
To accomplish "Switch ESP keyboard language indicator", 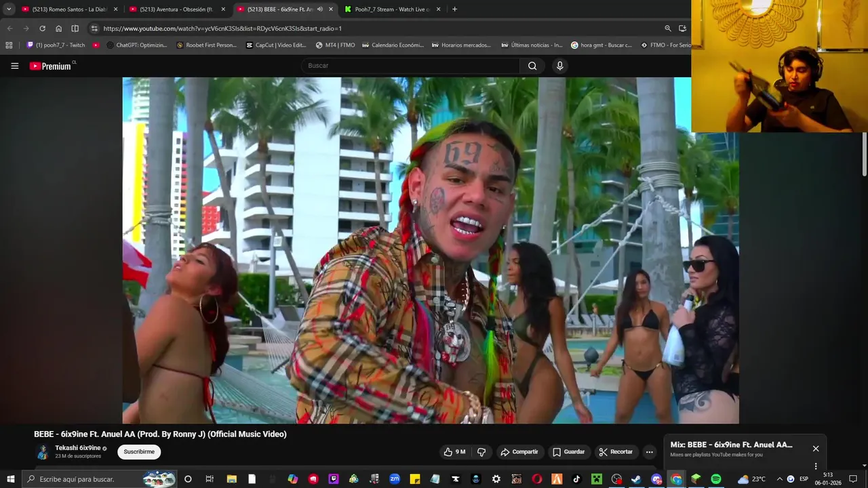I will [804, 479].
